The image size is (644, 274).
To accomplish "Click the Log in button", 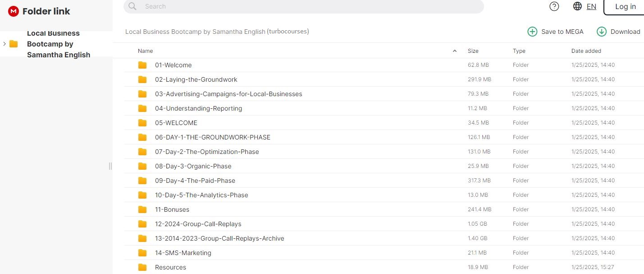I will tap(625, 7).
